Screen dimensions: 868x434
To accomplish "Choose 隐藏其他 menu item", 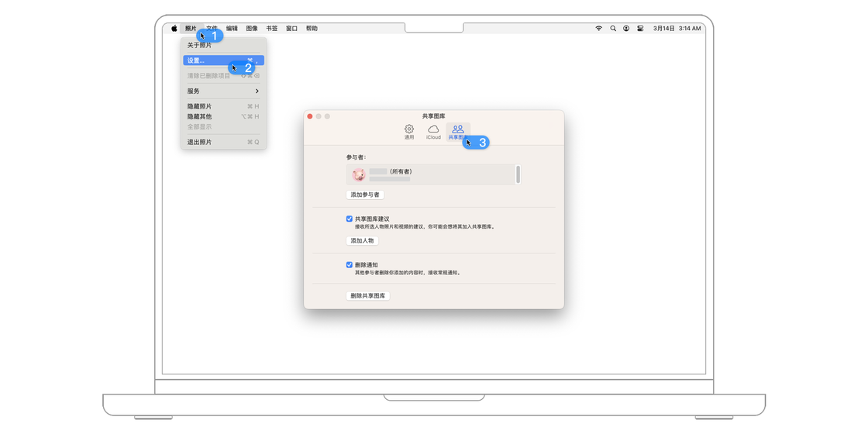I will click(224, 116).
